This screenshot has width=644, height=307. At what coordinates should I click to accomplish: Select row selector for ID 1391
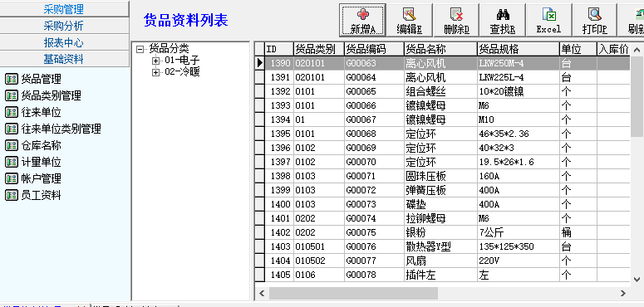click(259, 77)
